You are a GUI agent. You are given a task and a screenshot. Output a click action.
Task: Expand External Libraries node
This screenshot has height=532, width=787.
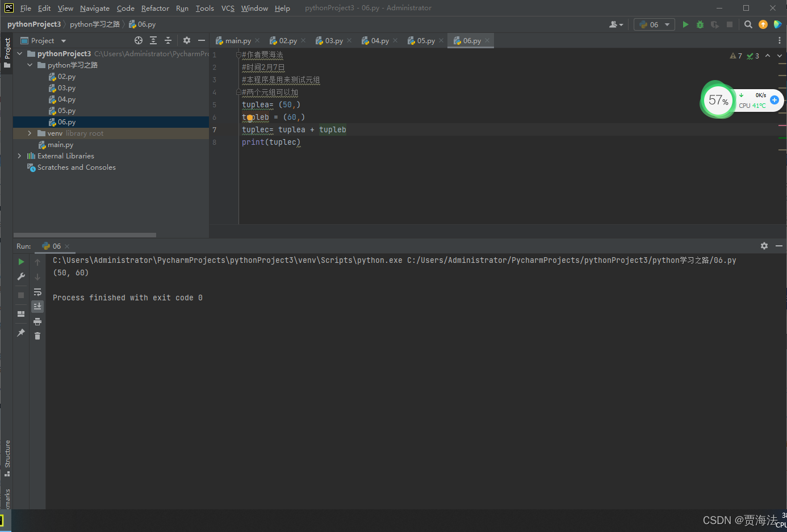pyautogui.click(x=19, y=156)
